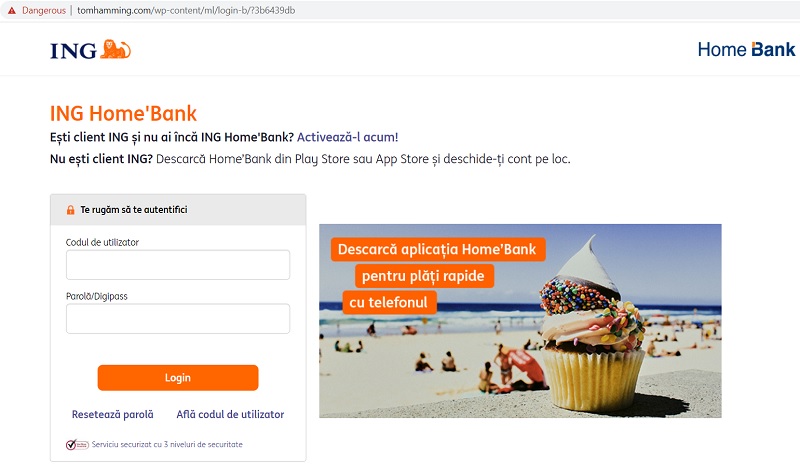Click the ING lion logo
Image resolution: width=800 pixels, height=471 pixels.
115,49
